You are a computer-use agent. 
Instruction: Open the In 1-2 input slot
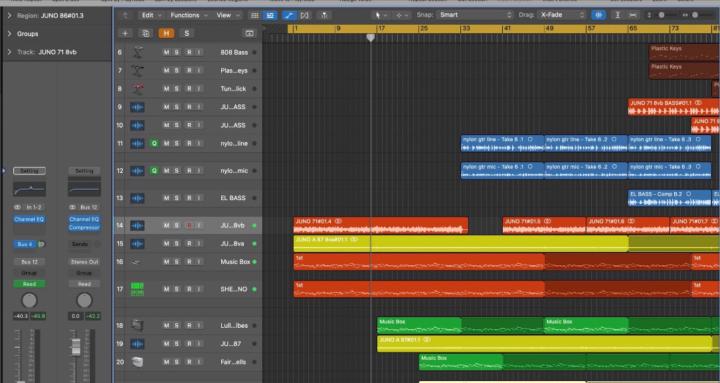coord(33,207)
